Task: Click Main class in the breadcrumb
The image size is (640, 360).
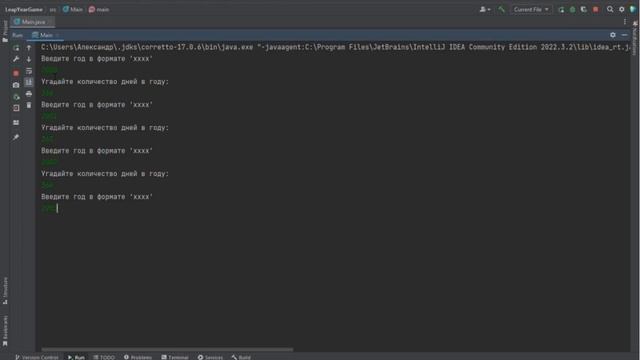Action: point(73,9)
